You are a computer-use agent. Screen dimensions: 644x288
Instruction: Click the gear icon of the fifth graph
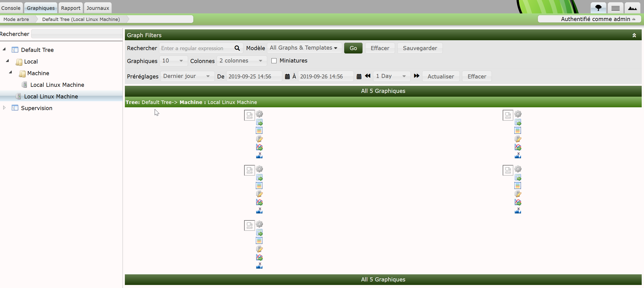(x=259, y=224)
